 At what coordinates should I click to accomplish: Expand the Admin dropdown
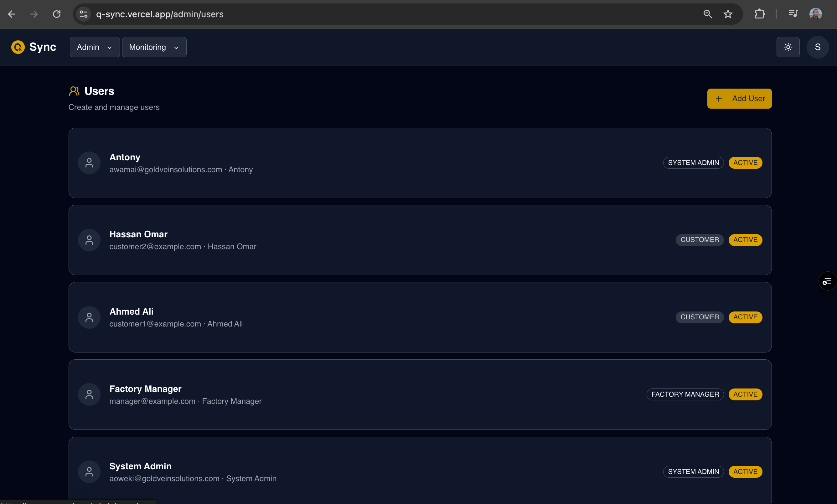click(x=95, y=47)
